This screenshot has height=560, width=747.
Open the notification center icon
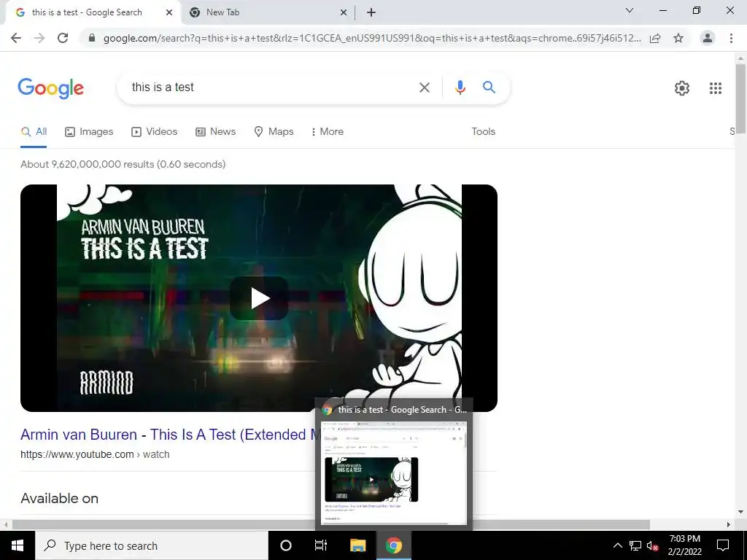723,545
